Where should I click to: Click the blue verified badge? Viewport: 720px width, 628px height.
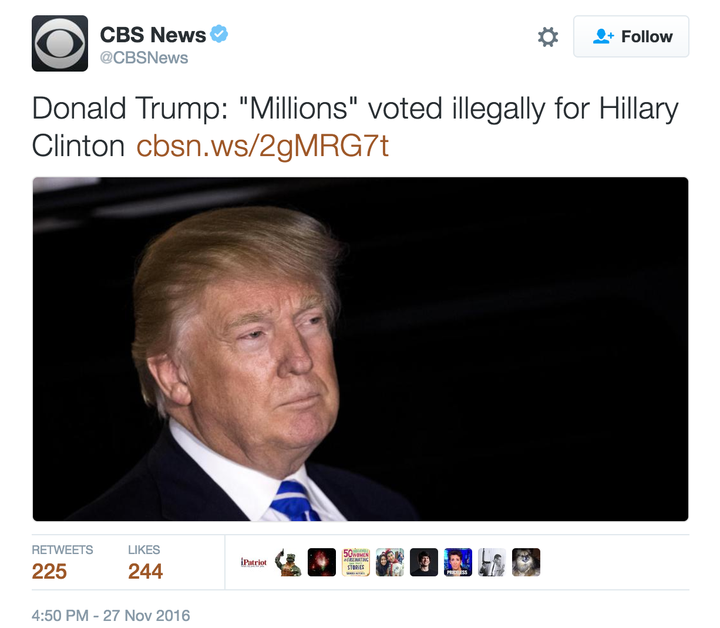pos(219,34)
